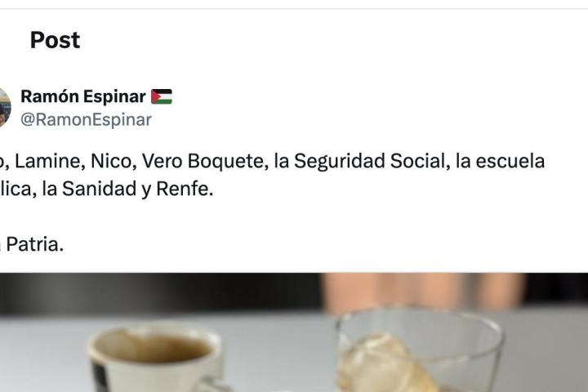The height and width of the screenshot is (392, 588).
Task: Click Seguridad Social in the post text
Action: 369,162
